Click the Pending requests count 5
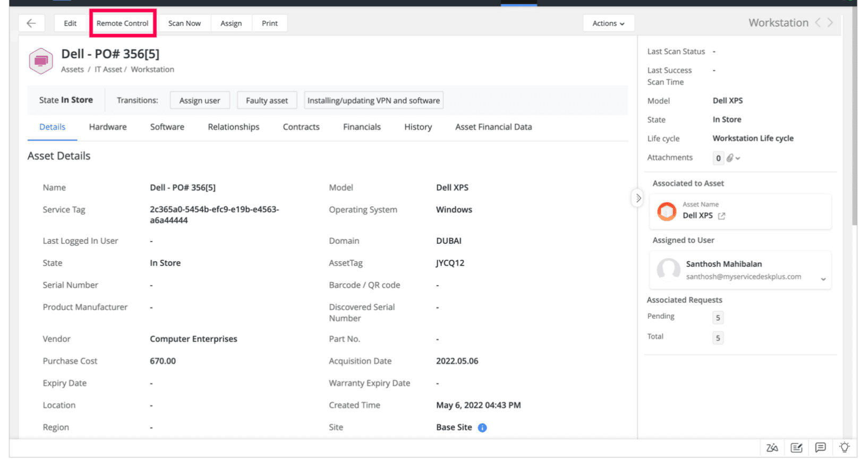The image size is (868, 468). click(x=718, y=318)
